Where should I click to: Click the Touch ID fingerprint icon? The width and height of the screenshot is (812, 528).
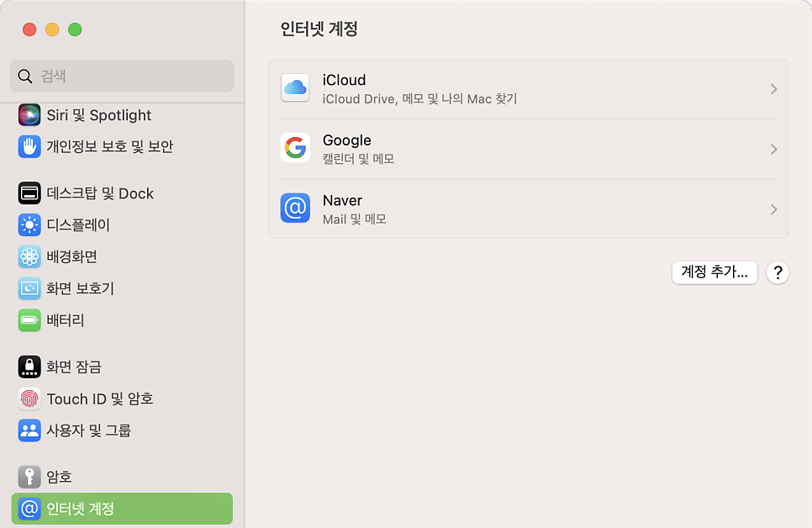[x=29, y=399]
